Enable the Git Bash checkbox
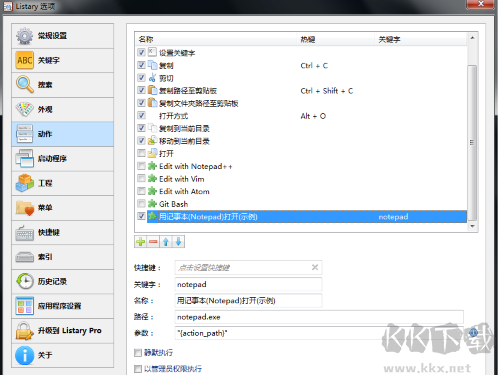The image size is (498, 375). point(141,204)
